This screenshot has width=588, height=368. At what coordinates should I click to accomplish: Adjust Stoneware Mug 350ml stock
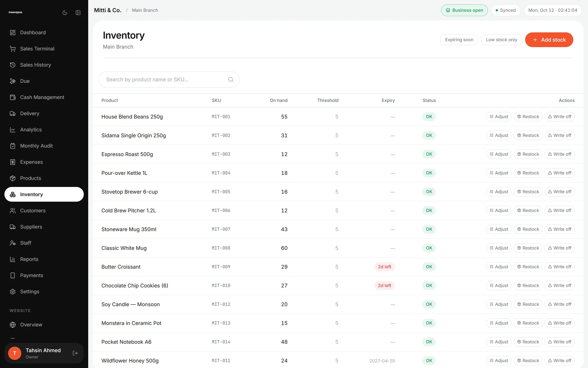[499, 229]
